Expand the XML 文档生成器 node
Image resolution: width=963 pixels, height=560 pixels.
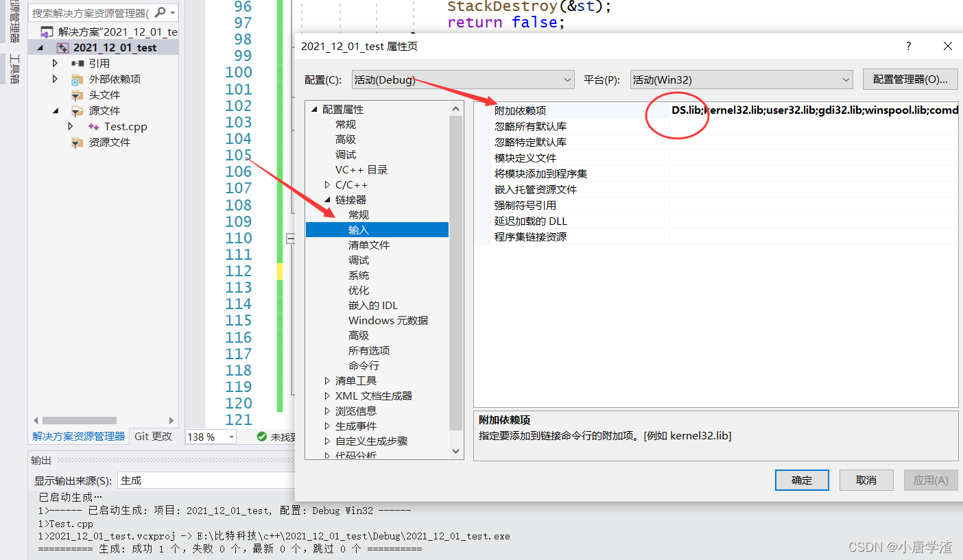click(327, 395)
